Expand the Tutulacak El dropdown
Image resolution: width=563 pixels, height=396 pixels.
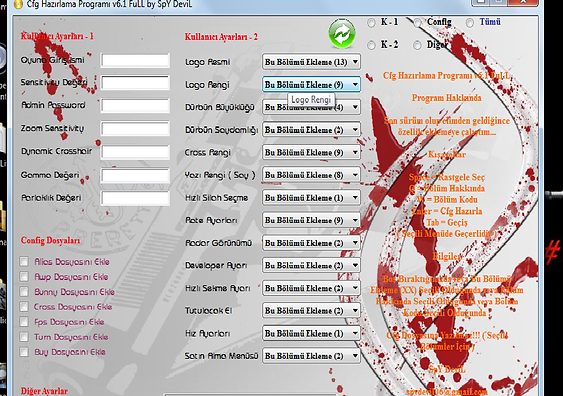311,311
